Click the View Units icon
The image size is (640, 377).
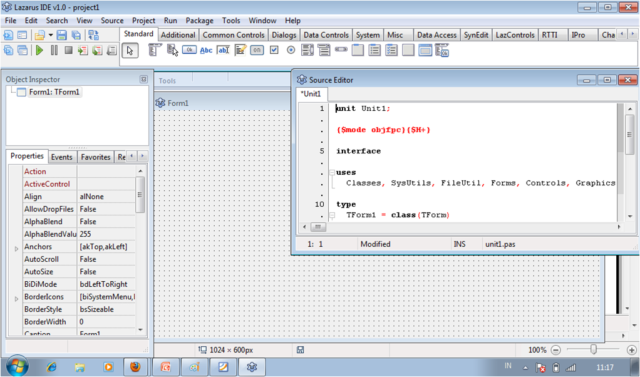[x=8, y=50]
